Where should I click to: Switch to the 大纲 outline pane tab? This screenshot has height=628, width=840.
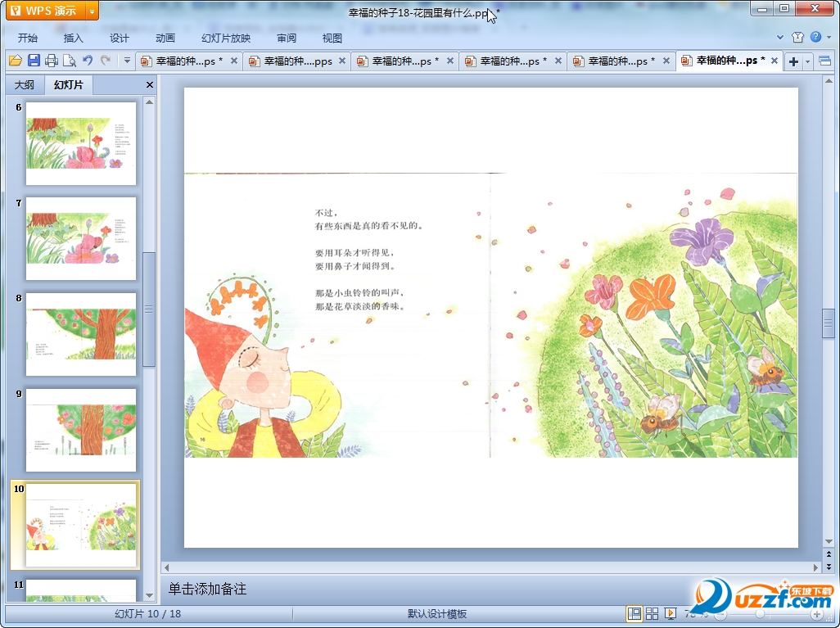click(x=24, y=84)
